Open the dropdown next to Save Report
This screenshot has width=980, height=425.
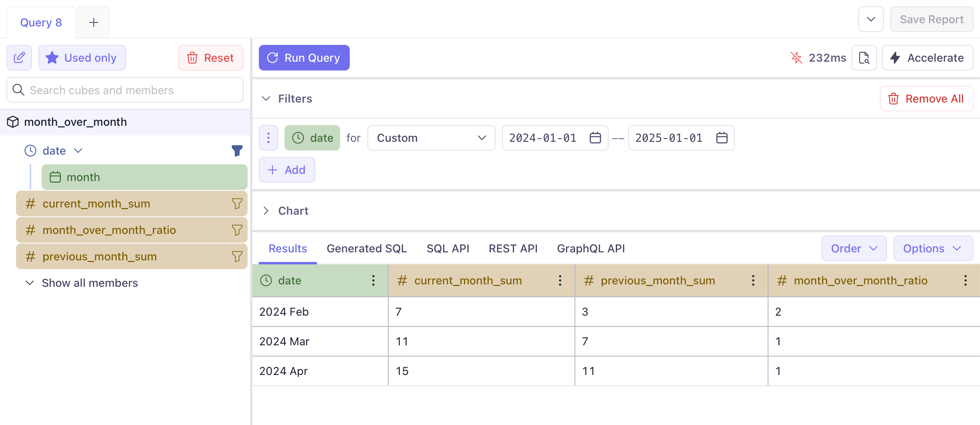pyautogui.click(x=871, y=19)
